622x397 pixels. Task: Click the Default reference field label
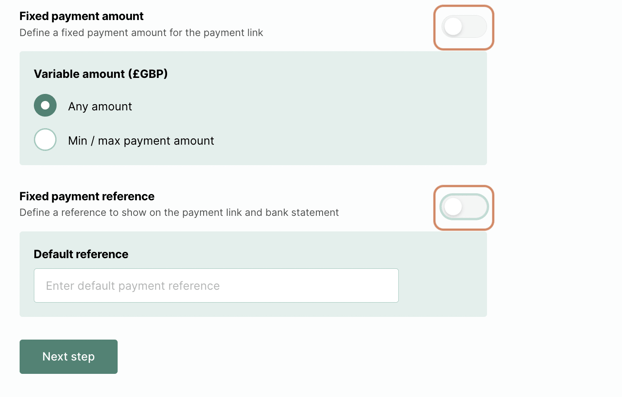pyautogui.click(x=81, y=254)
